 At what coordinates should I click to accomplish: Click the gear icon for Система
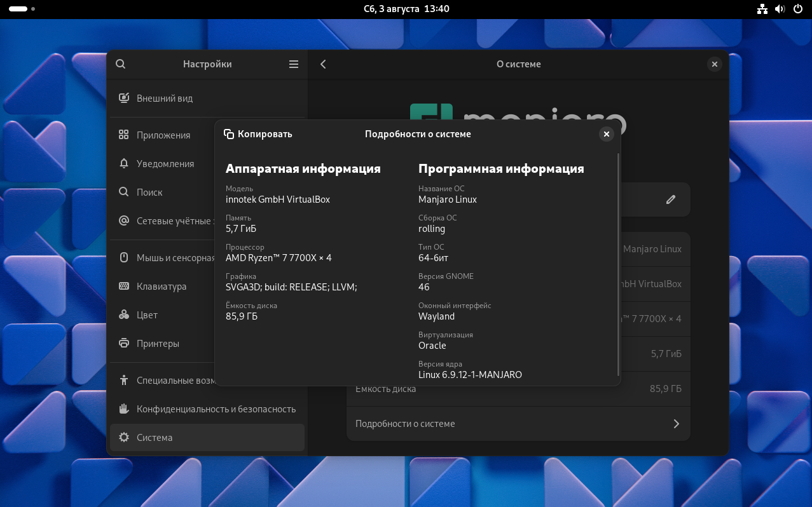point(124,437)
